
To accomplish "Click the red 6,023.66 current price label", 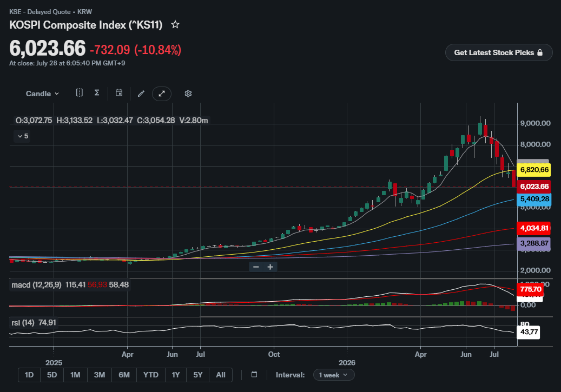I will (534, 187).
